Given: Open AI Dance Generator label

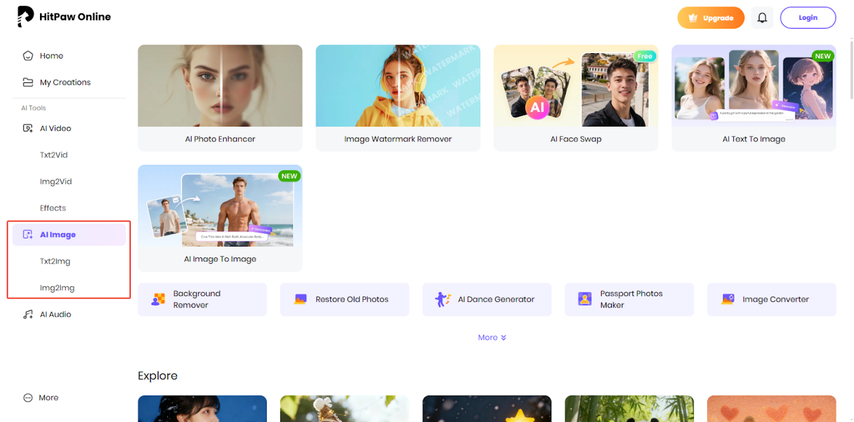Looking at the screenshot, I should pyautogui.click(x=496, y=299).
